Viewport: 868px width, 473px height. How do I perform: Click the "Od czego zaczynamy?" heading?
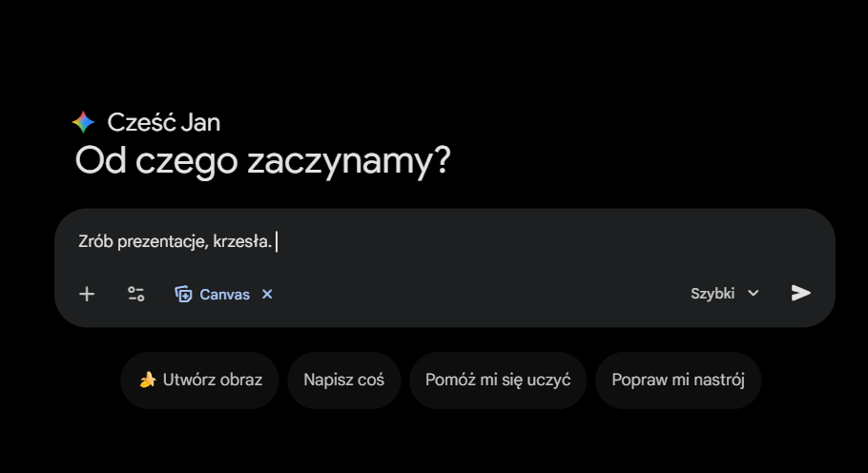click(262, 161)
